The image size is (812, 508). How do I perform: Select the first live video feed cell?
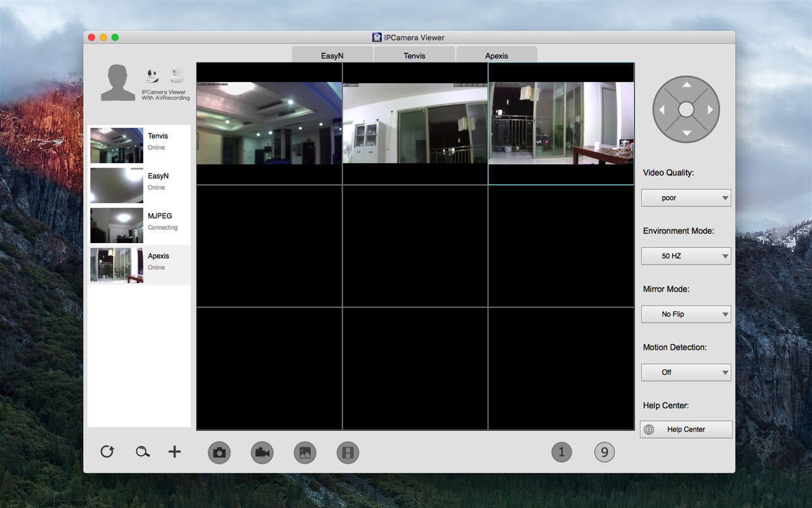pyautogui.click(x=269, y=124)
